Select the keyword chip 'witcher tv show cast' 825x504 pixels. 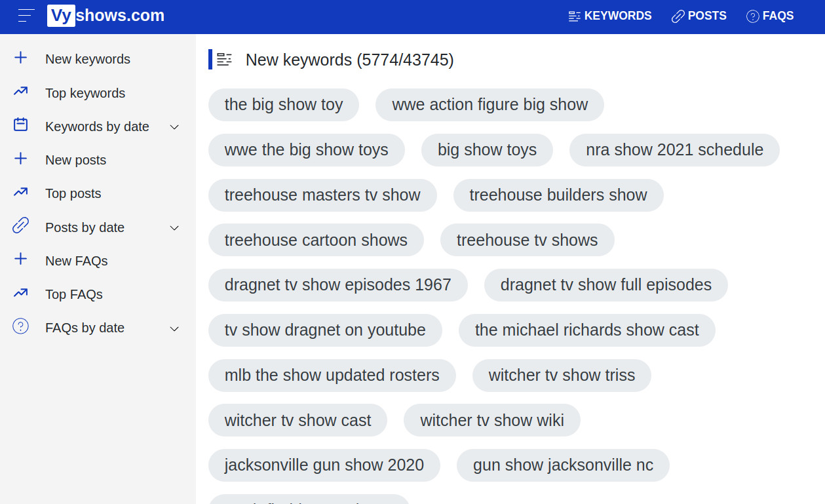298,420
